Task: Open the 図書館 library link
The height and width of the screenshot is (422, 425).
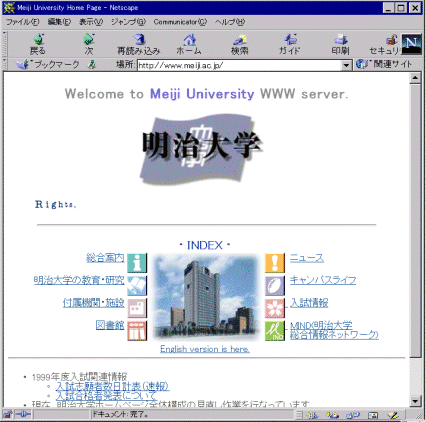Action: (110, 325)
